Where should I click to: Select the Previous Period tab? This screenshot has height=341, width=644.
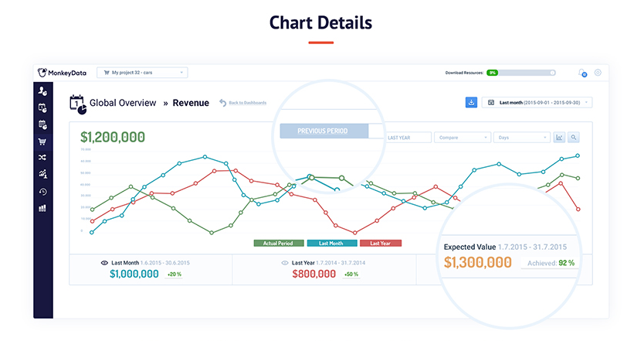pyautogui.click(x=323, y=131)
